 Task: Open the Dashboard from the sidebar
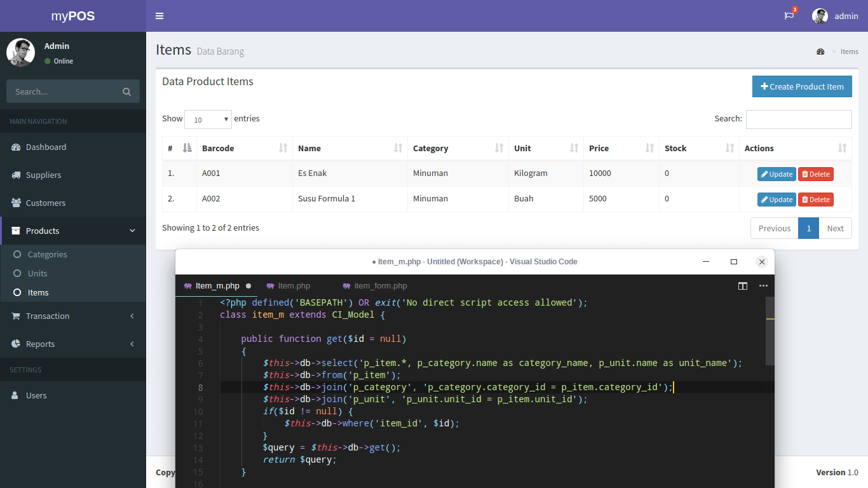point(44,147)
